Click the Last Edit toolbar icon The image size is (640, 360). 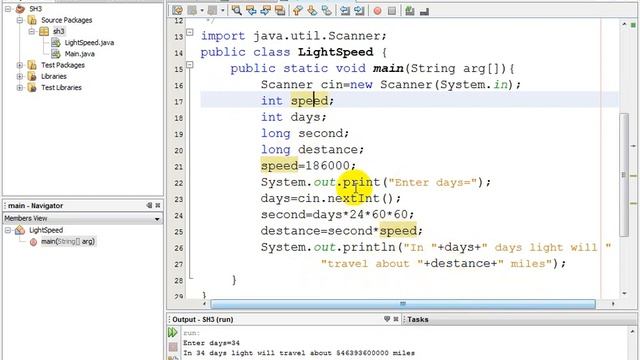(x=178, y=11)
